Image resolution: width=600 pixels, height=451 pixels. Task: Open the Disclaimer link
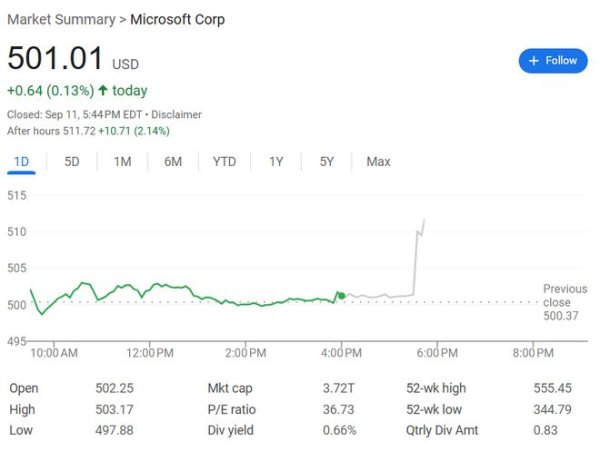pos(179,114)
